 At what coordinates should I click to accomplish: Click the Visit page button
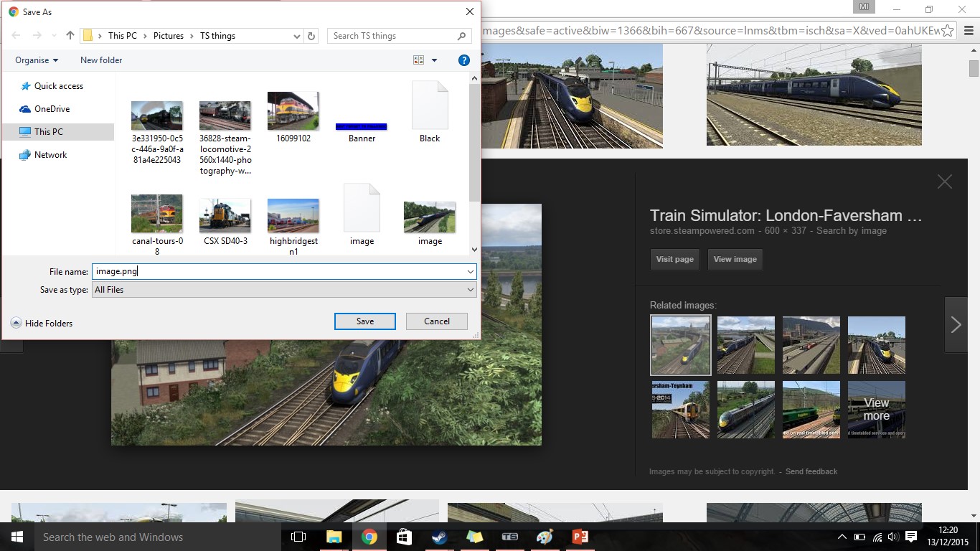[674, 259]
